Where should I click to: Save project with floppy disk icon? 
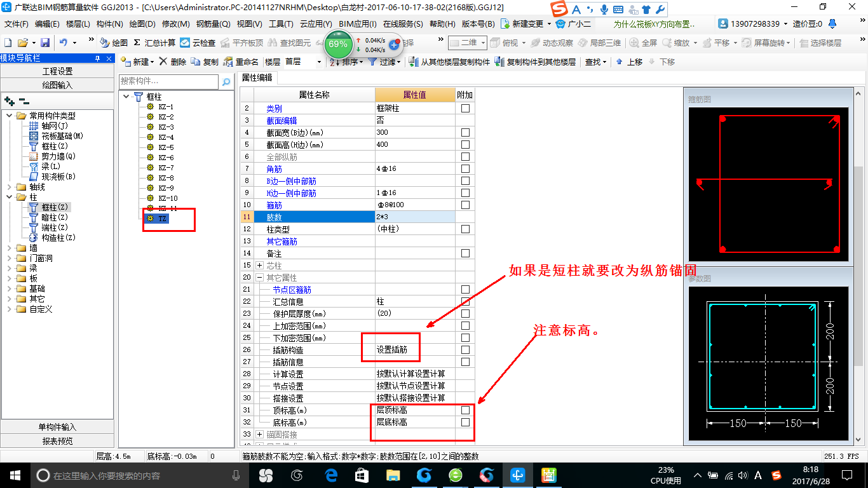click(45, 43)
